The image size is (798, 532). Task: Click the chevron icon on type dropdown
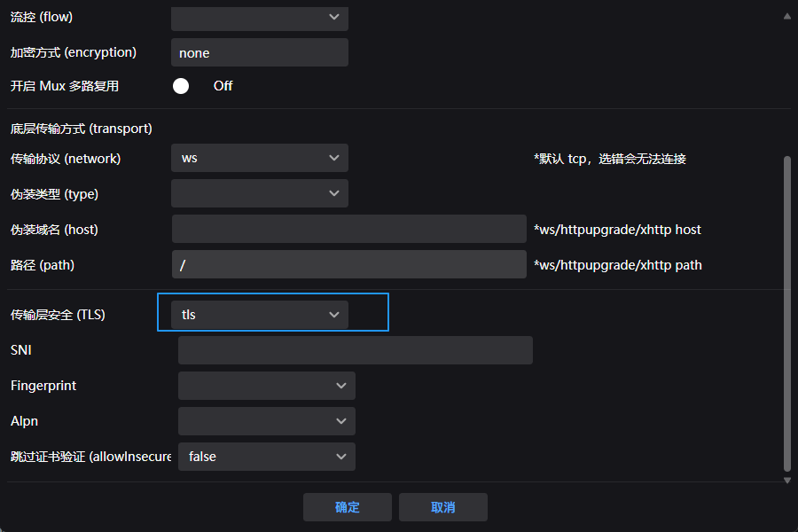(334, 193)
